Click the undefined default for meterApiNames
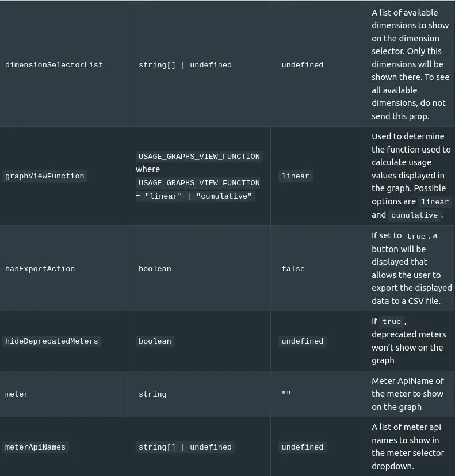455x476 pixels. click(302, 447)
